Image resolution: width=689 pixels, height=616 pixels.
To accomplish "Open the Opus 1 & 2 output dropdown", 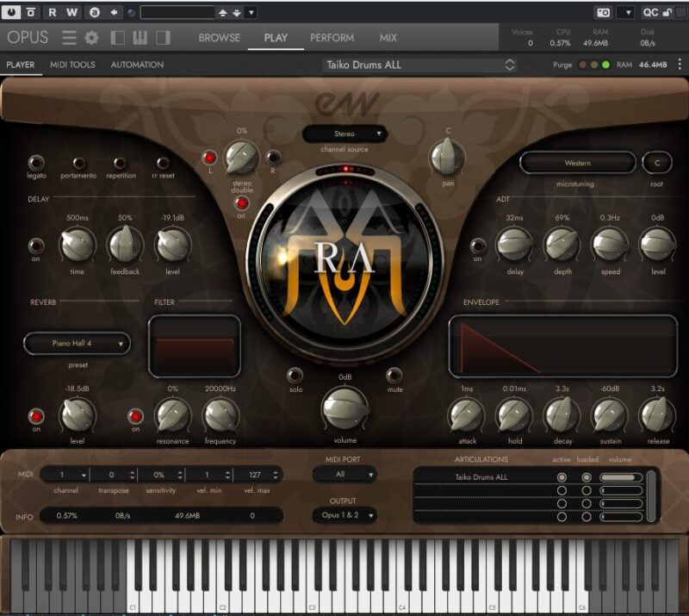I will (344, 515).
